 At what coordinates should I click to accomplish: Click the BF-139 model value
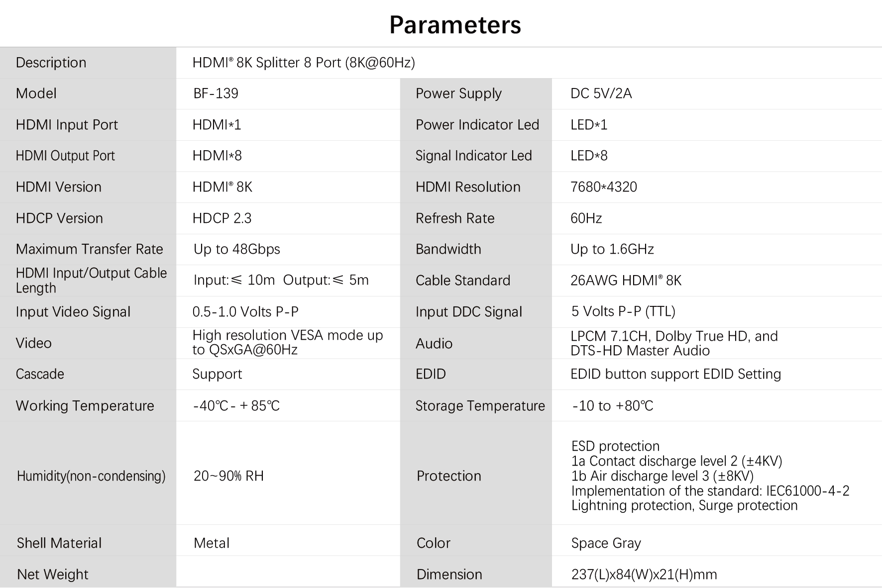(x=216, y=94)
